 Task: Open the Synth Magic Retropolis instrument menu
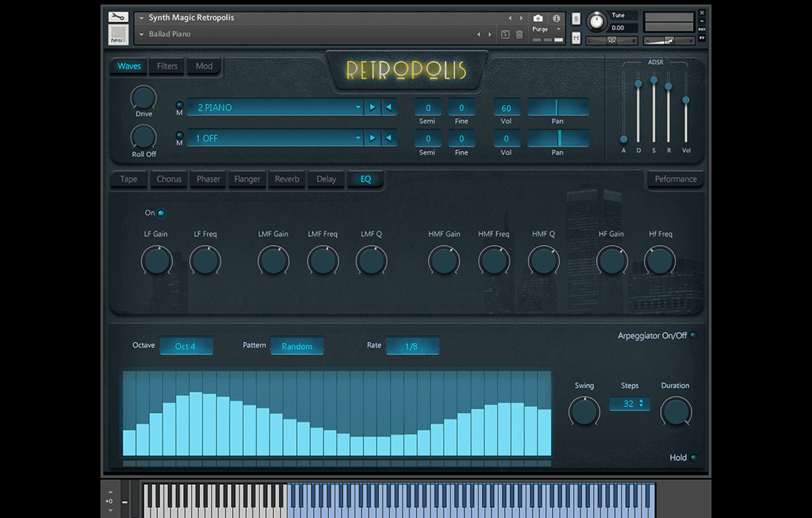(142, 18)
